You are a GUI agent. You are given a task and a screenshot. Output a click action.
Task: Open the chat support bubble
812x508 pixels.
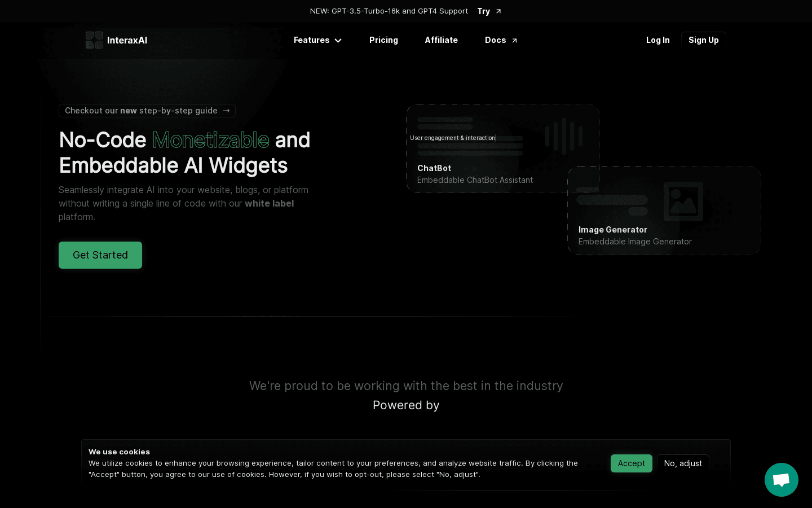coord(781,480)
